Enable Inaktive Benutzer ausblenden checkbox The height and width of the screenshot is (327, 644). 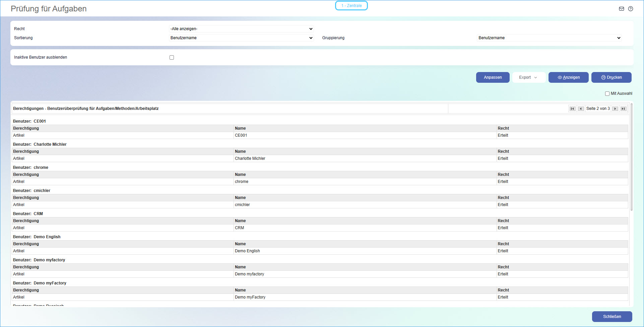[172, 58]
